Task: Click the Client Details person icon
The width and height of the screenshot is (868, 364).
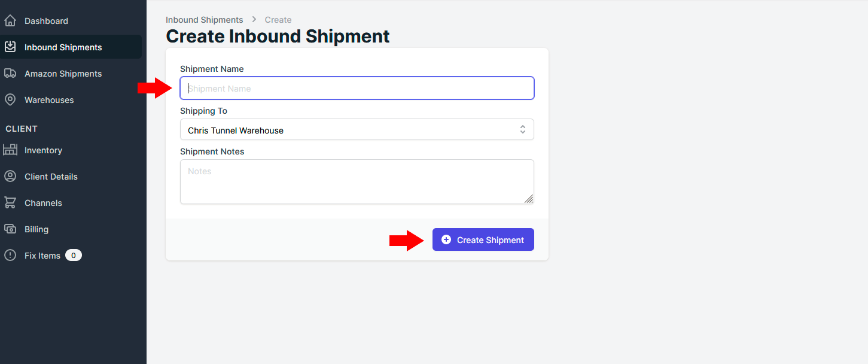Action: (x=10, y=176)
